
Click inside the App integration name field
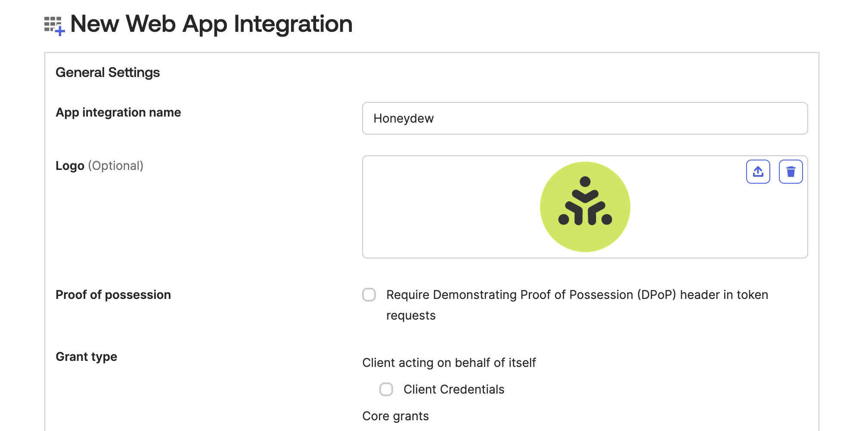[585, 118]
